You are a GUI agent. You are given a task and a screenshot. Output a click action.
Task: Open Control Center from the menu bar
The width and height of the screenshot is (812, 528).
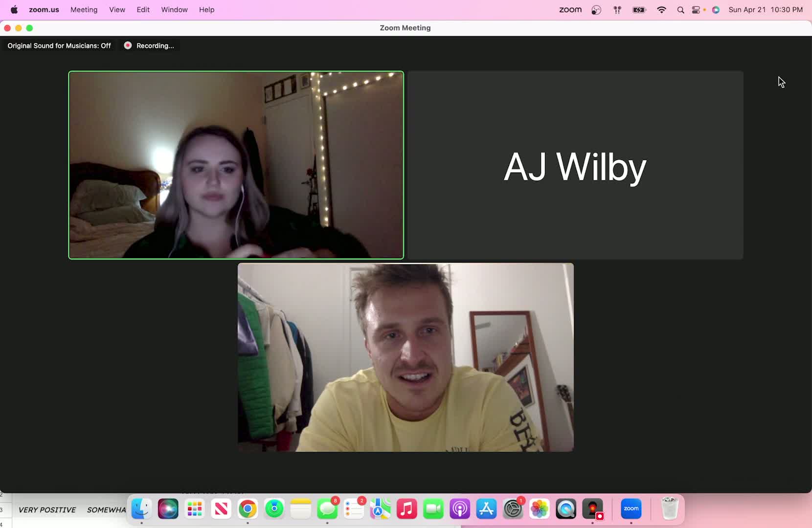click(x=696, y=10)
